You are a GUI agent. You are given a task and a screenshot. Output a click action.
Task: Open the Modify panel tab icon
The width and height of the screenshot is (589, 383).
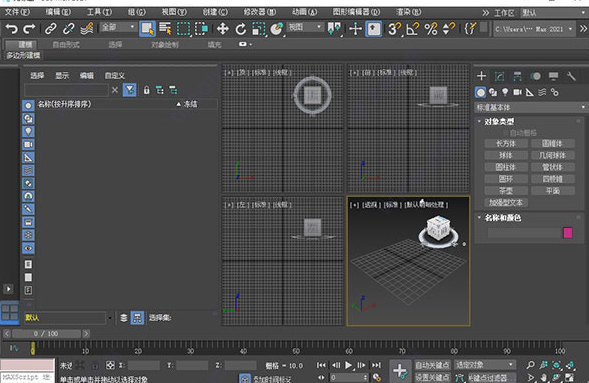499,76
